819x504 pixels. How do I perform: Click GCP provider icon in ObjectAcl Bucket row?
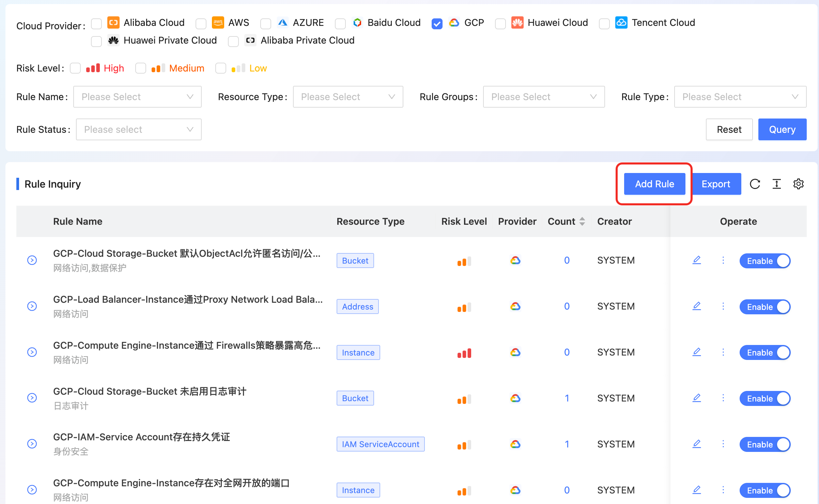click(515, 261)
